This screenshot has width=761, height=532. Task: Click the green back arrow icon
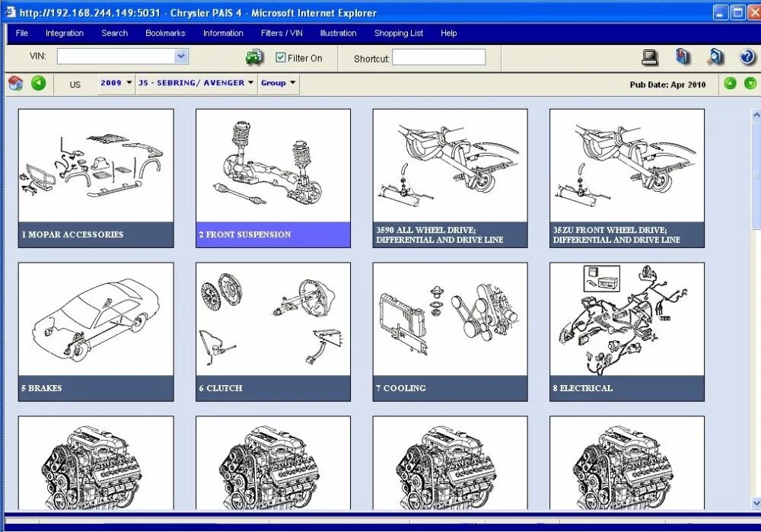click(x=38, y=83)
